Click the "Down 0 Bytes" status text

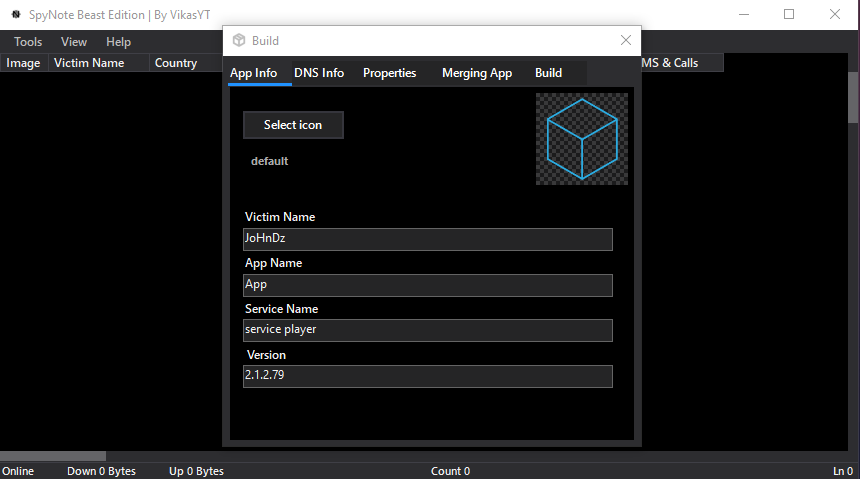coord(101,471)
